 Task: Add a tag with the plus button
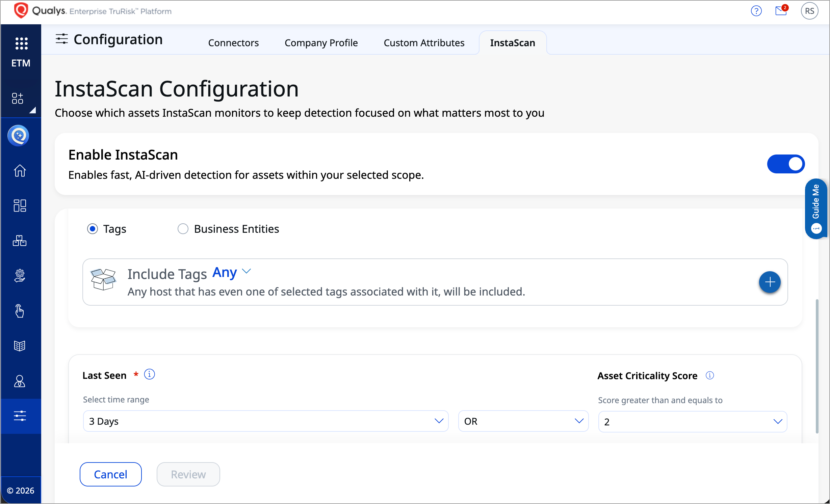[770, 282]
